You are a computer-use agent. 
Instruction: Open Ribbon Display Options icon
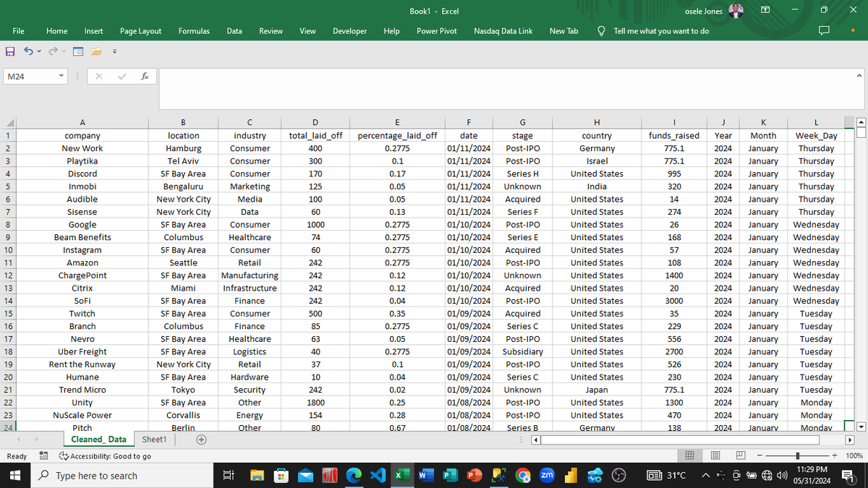point(766,11)
